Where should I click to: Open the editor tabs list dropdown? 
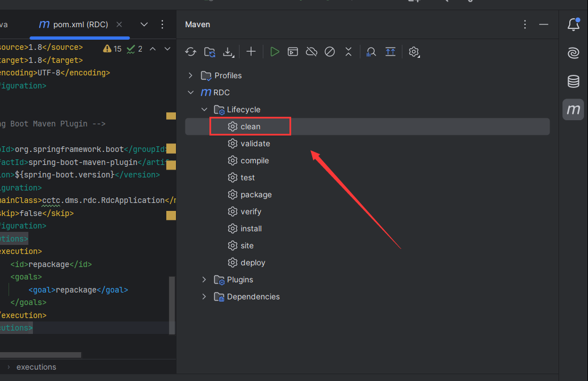click(144, 24)
